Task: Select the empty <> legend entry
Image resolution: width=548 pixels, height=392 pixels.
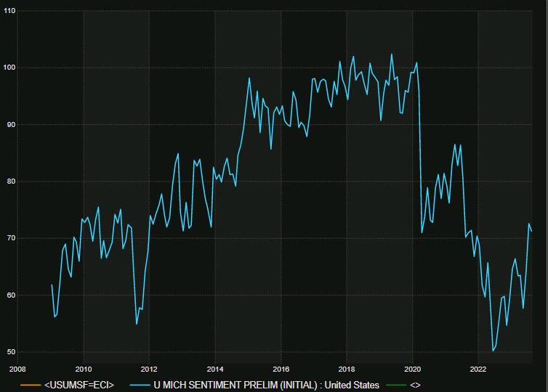Action: [x=415, y=385]
